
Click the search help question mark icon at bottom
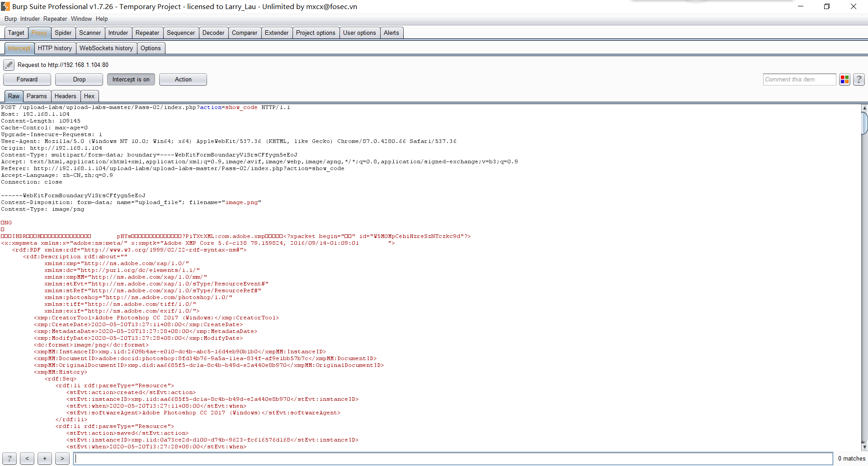(9, 458)
